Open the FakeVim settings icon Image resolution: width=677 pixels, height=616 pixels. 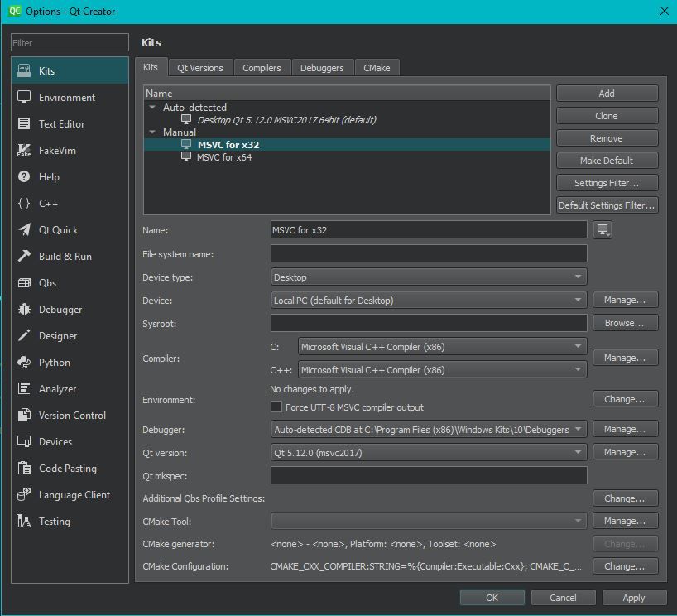click(x=24, y=151)
